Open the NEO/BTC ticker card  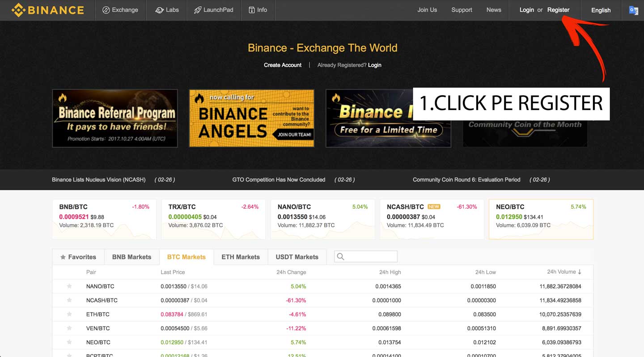(541, 219)
